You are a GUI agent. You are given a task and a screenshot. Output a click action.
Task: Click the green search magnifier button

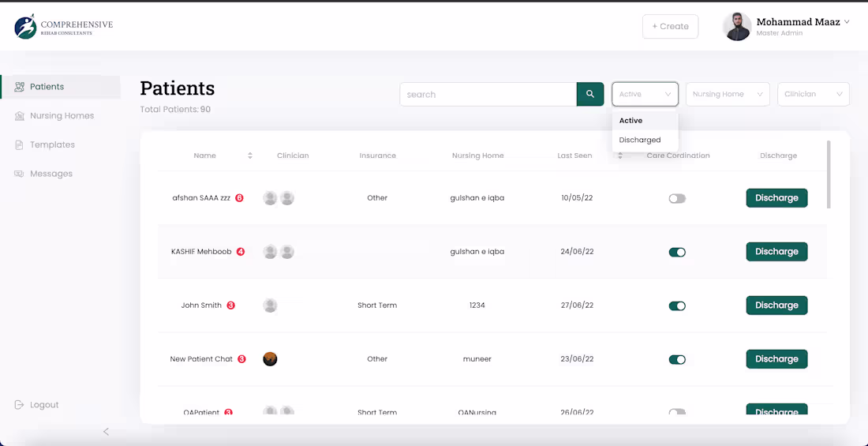point(590,94)
